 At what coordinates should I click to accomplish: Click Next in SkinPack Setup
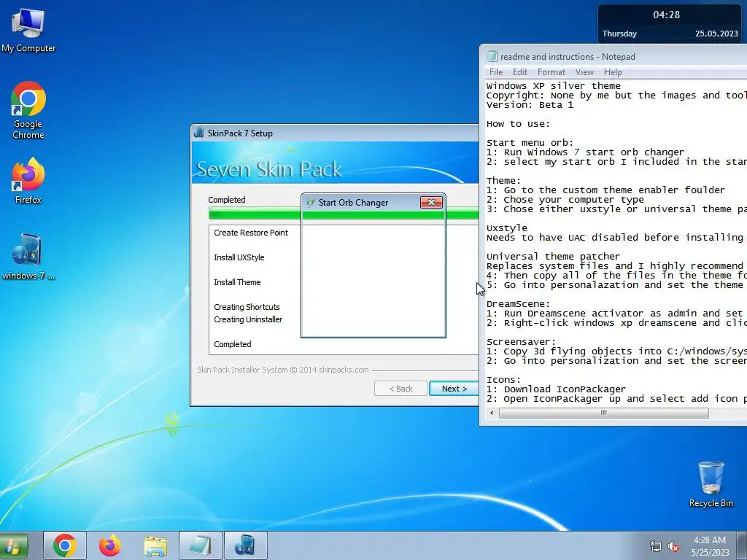454,389
